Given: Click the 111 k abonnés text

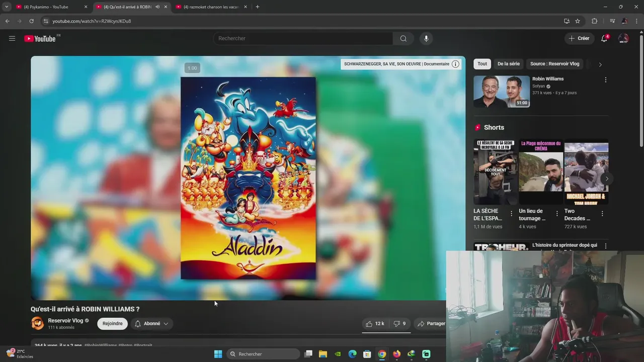Looking at the screenshot, I should tap(61, 328).
